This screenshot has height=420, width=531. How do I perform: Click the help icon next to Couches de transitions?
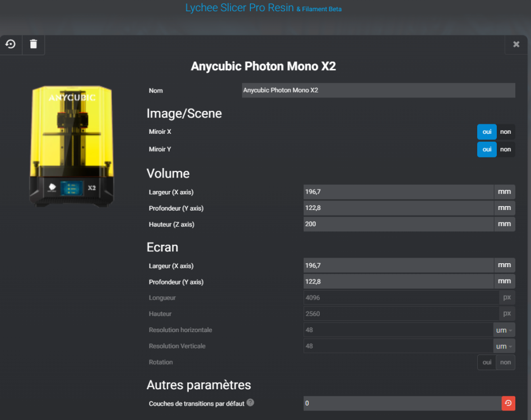(x=250, y=403)
